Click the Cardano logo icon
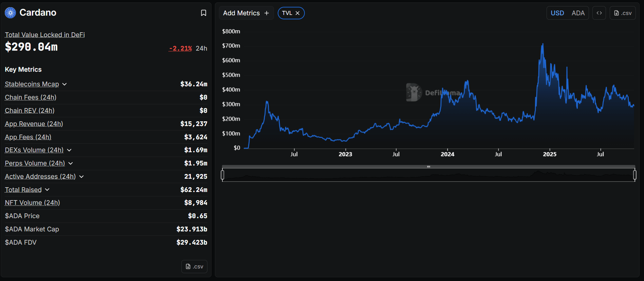Viewport: 644px width, 281px height. pos(10,13)
